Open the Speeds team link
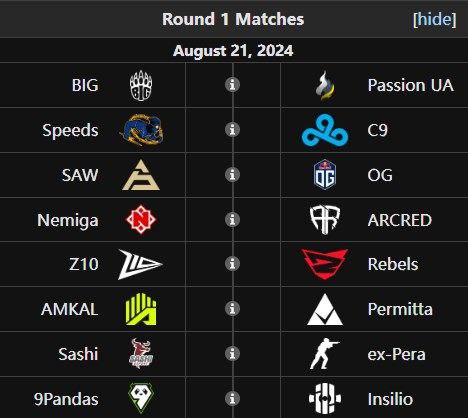Screen dimensions: 468x418 click(x=70, y=130)
